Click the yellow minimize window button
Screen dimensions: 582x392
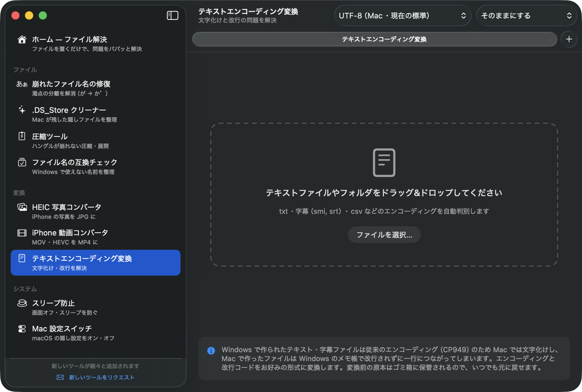click(29, 15)
